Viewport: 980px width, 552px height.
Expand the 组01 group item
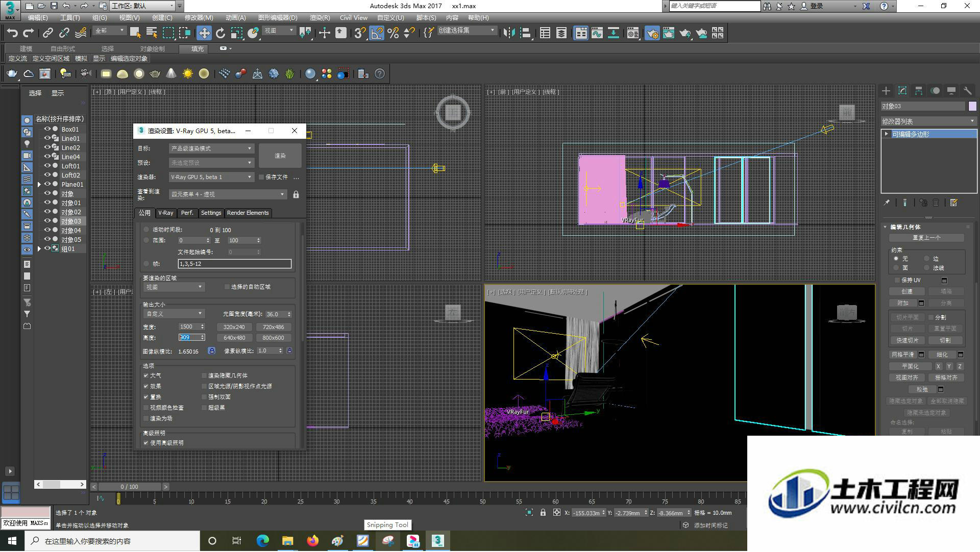pos(39,249)
